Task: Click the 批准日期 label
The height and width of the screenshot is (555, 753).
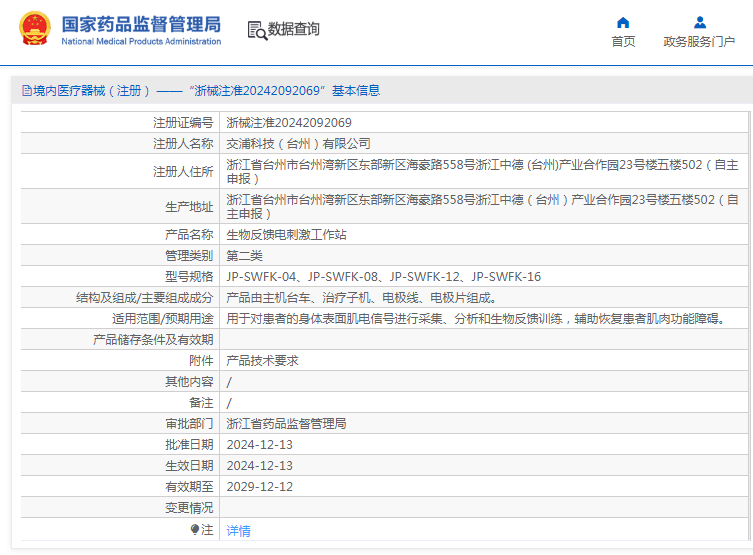Action: click(x=189, y=445)
